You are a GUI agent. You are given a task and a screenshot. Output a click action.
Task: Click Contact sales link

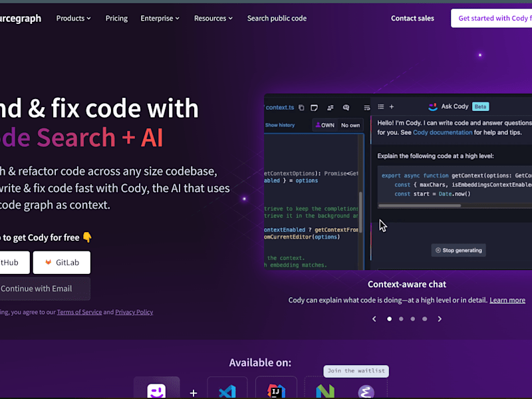412,19
